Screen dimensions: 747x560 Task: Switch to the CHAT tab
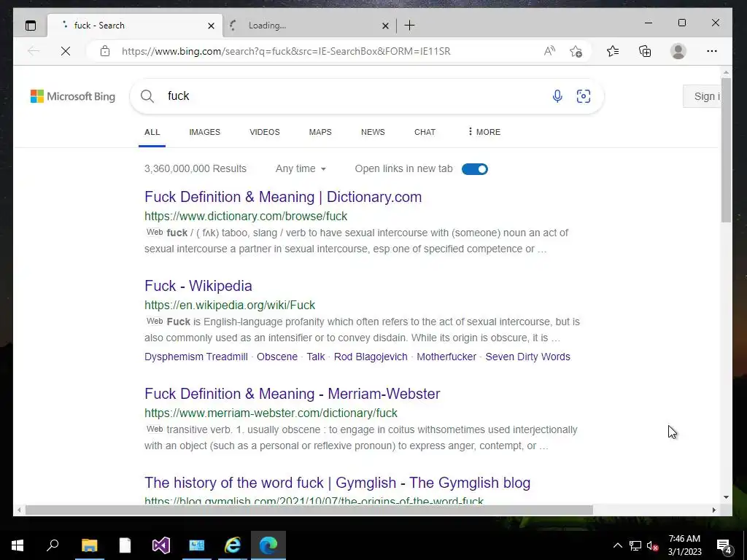click(425, 133)
